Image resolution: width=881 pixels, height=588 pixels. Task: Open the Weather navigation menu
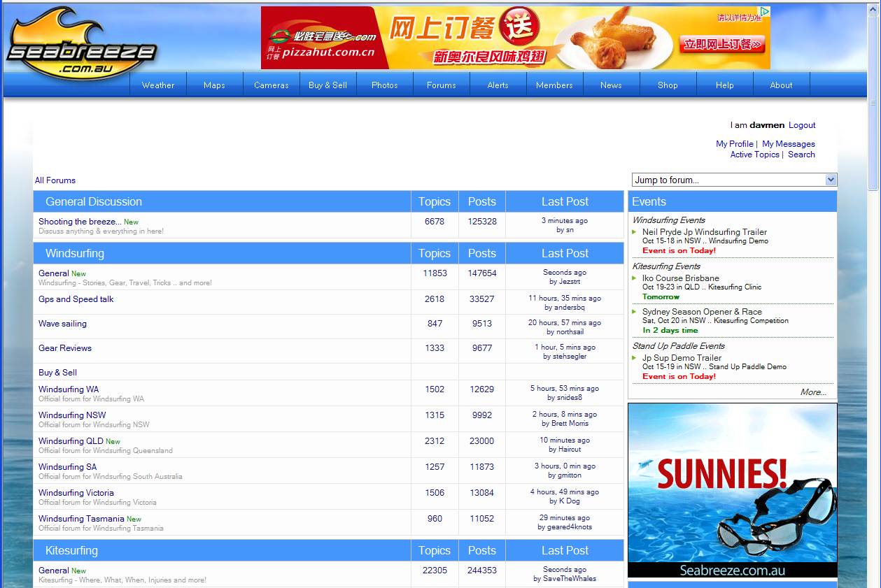[x=158, y=85]
